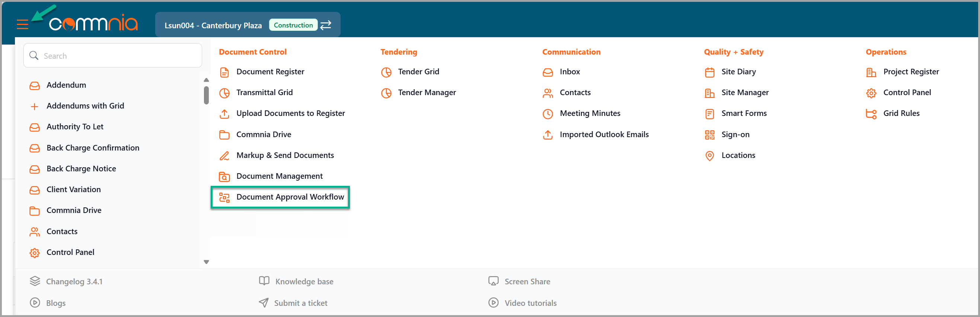
Task: Open Changelog 3.4.1
Action: tap(74, 282)
